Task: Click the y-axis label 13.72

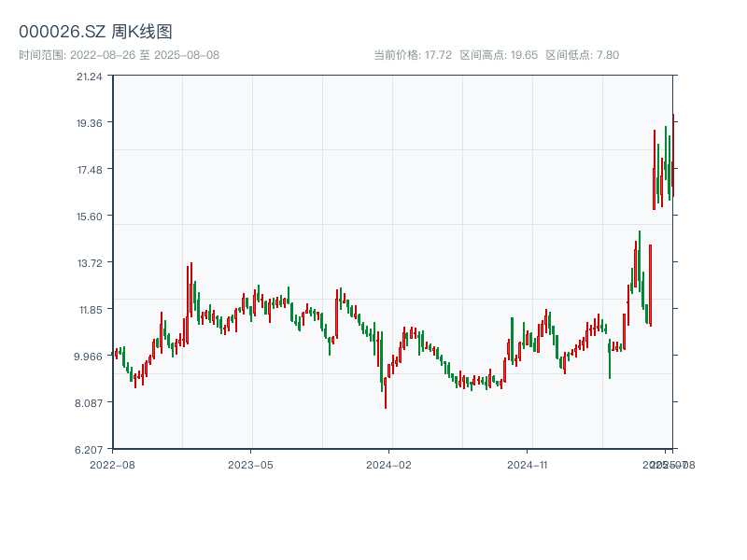Action: (x=90, y=263)
